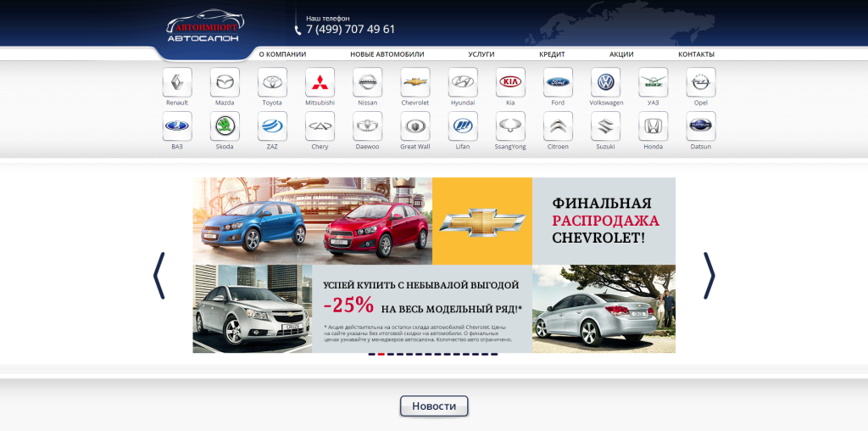Open the Lifan brand icon
This screenshot has width=868, height=431.
463,126
